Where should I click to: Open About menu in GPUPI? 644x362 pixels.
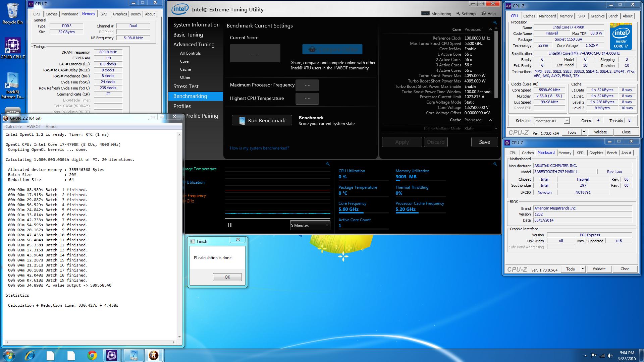click(x=51, y=127)
